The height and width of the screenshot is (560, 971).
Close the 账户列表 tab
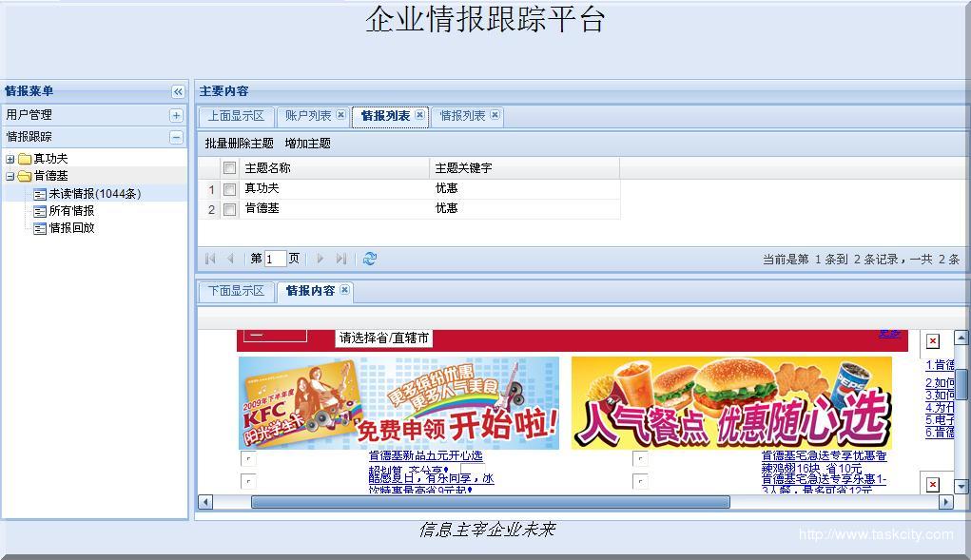pos(341,116)
